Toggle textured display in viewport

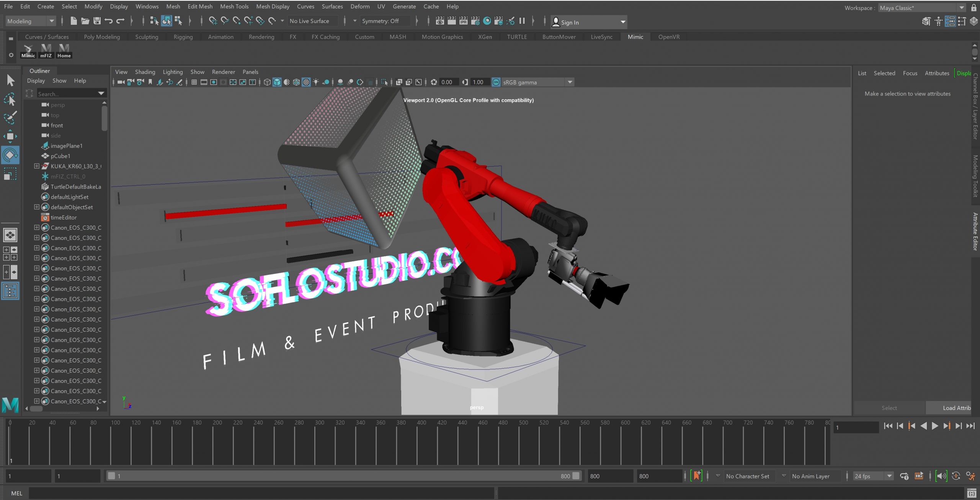[x=306, y=82]
